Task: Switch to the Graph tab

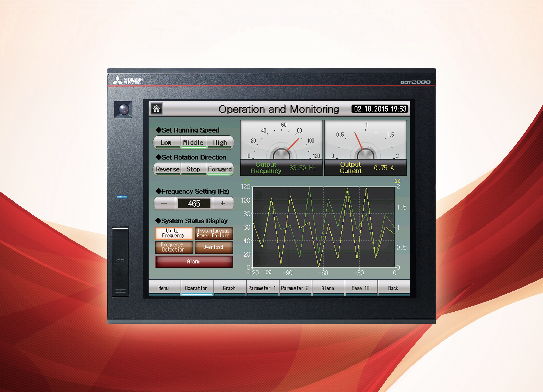Action: pyautogui.click(x=229, y=288)
